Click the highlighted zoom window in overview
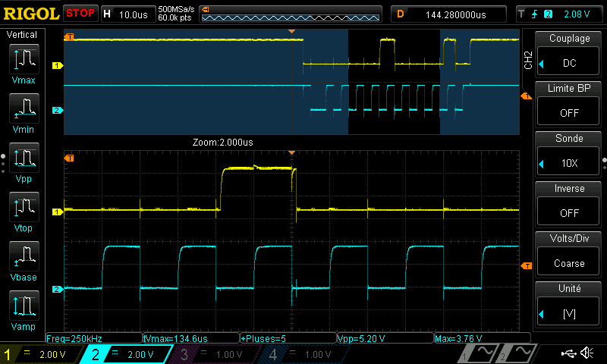This screenshot has height=364, width=607. point(394,82)
